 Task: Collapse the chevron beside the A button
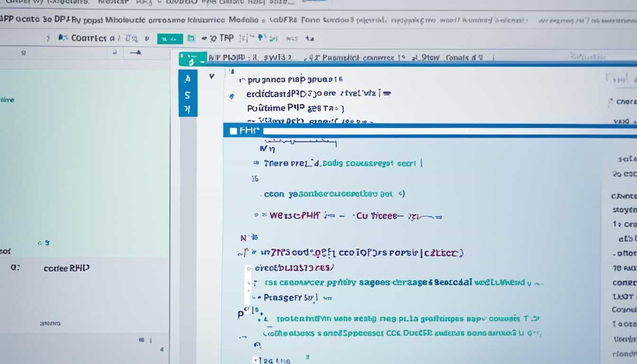point(212,75)
